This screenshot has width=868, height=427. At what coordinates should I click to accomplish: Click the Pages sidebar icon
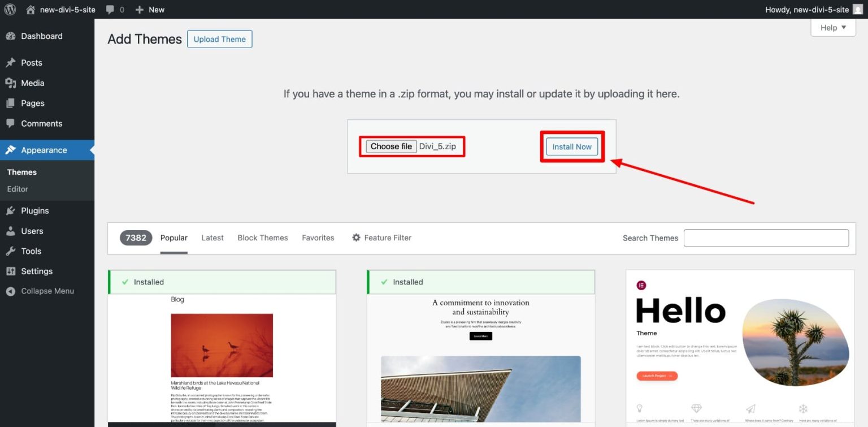[x=11, y=103]
